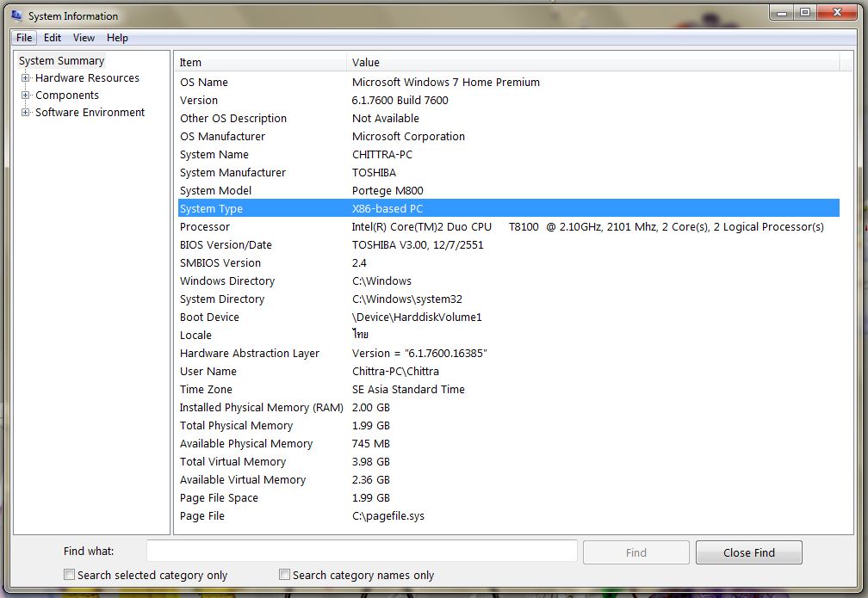Select Installed Physical Memory (RAM) row
Screen dimensions: 868x598
pyautogui.click(x=509, y=407)
